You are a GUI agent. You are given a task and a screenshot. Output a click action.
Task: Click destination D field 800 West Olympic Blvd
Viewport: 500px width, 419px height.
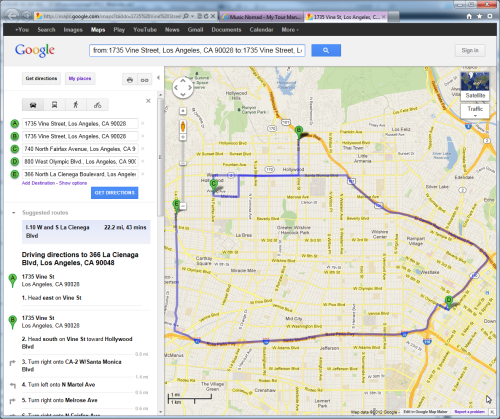80,162
